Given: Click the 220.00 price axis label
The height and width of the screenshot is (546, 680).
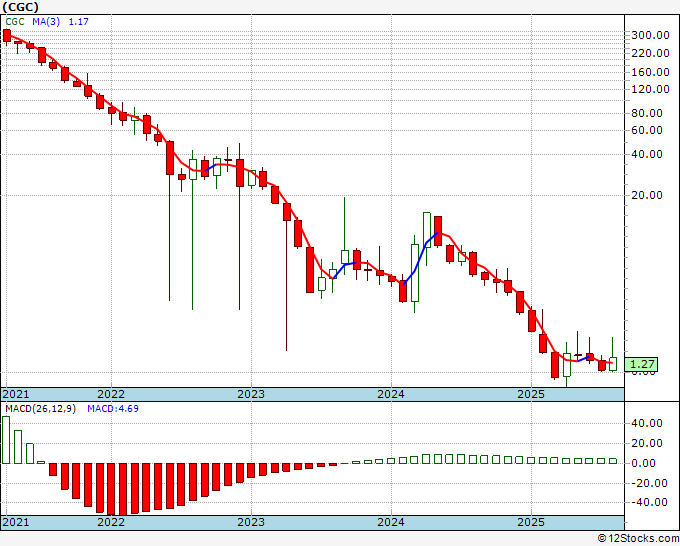Looking at the screenshot, I should [x=650, y=53].
